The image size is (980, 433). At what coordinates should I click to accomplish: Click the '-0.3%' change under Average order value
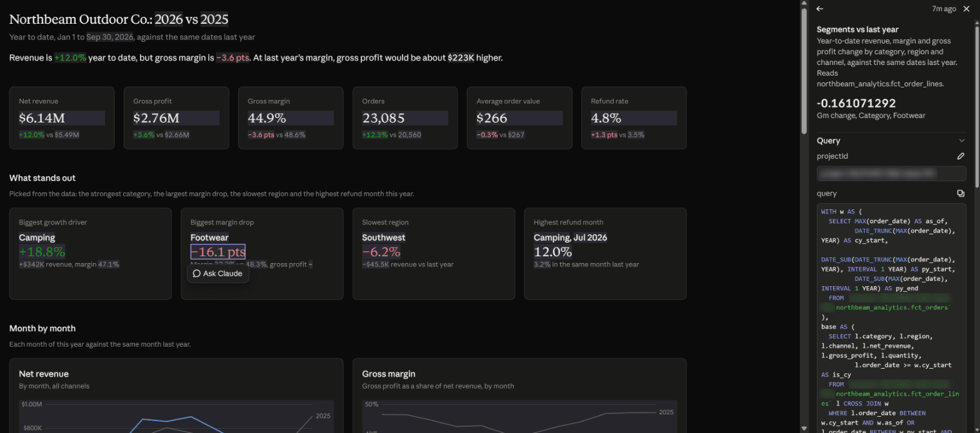[487, 134]
